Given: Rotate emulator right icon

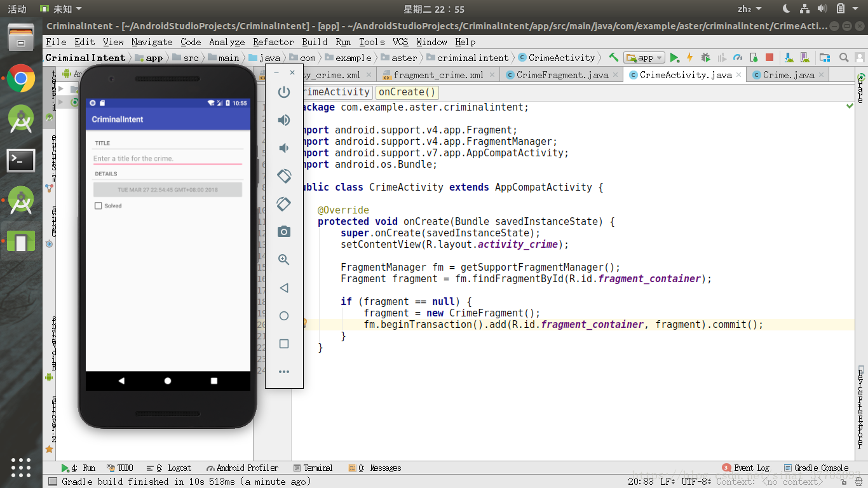Looking at the screenshot, I should click(284, 204).
